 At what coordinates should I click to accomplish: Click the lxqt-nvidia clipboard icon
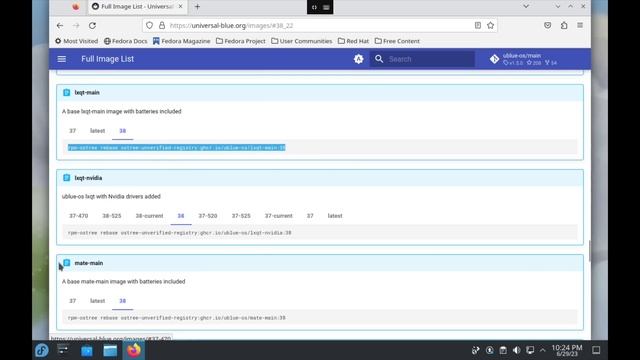pyautogui.click(x=67, y=178)
